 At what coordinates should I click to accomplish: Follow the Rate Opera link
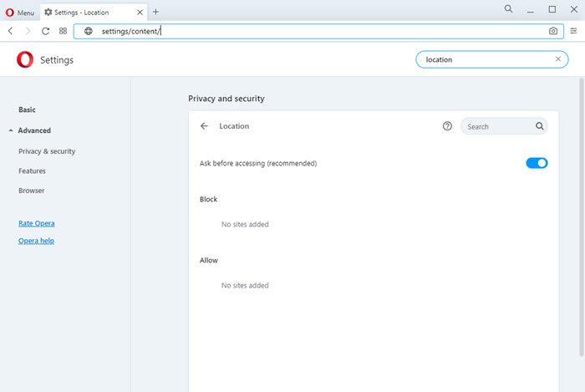pos(37,223)
